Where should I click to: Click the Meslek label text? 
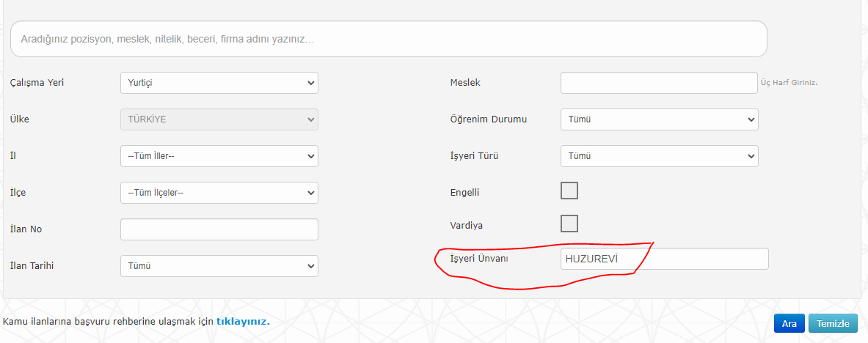[x=466, y=83]
